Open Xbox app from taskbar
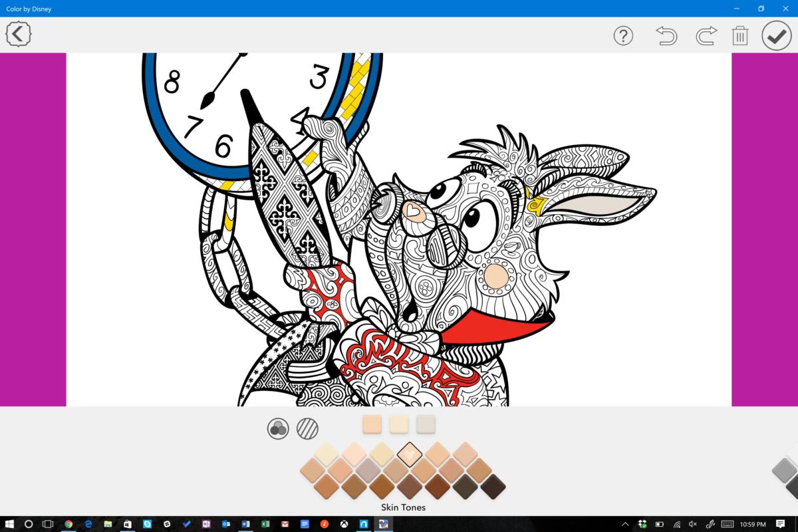Screen dimensions: 798x532 344,524
